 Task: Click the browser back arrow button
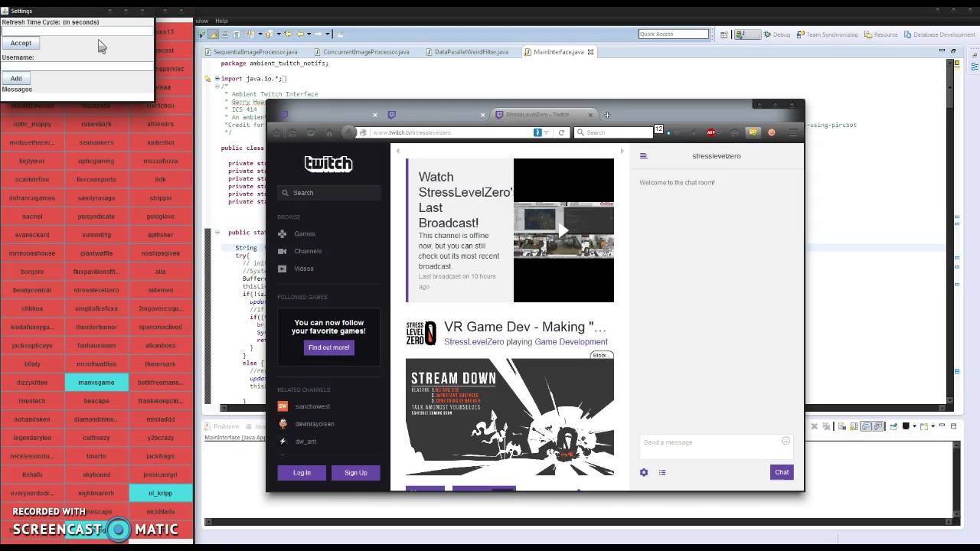point(349,132)
